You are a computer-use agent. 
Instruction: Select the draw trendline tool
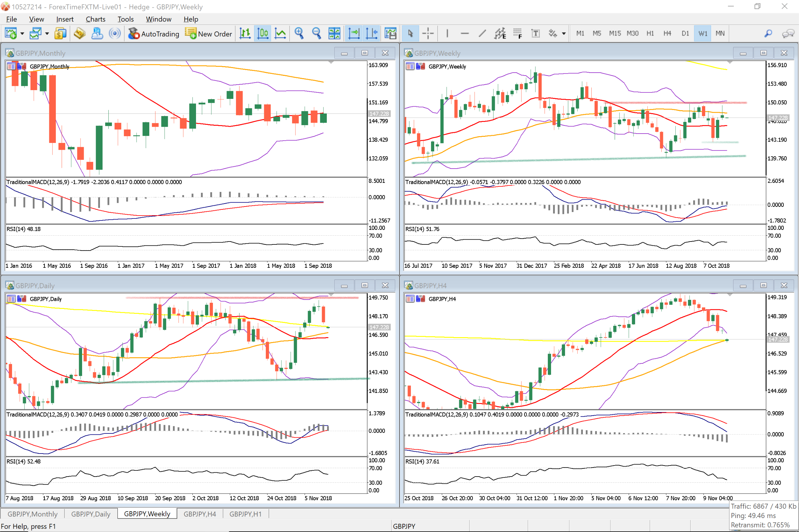(x=482, y=33)
